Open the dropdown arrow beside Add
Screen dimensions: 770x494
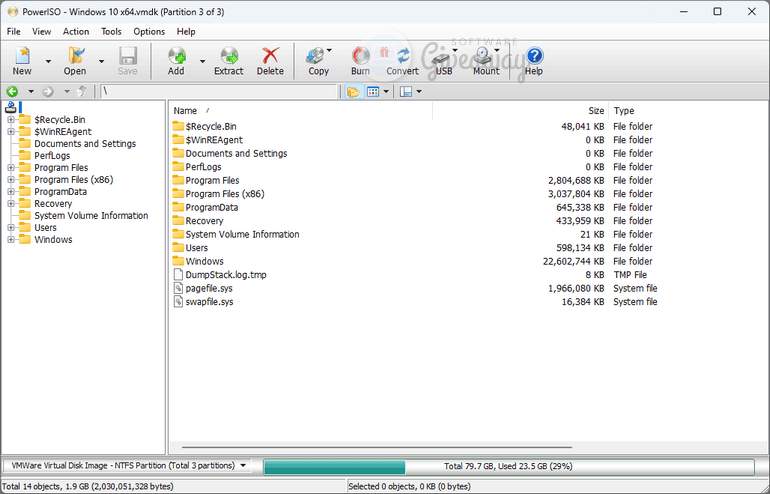[x=202, y=61]
